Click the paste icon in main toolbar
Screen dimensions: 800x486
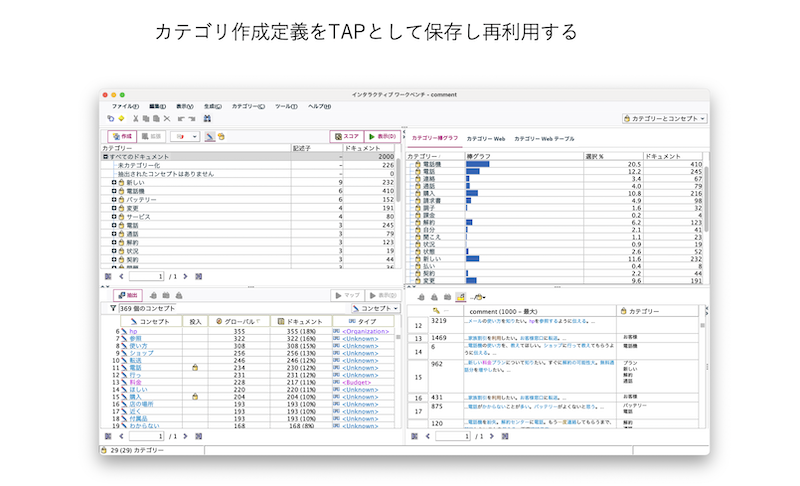click(156, 118)
